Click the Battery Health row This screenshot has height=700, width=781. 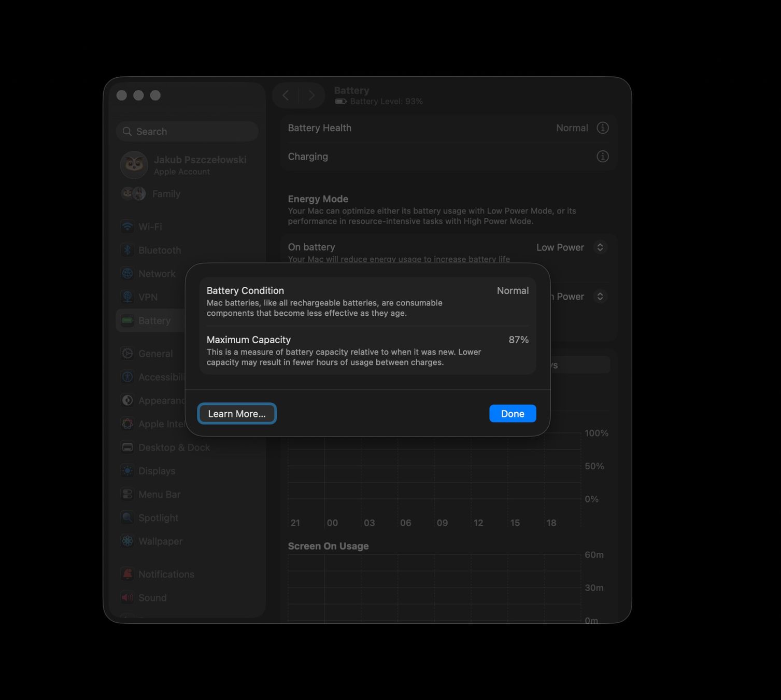pyautogui.click(x=448, y=128)
